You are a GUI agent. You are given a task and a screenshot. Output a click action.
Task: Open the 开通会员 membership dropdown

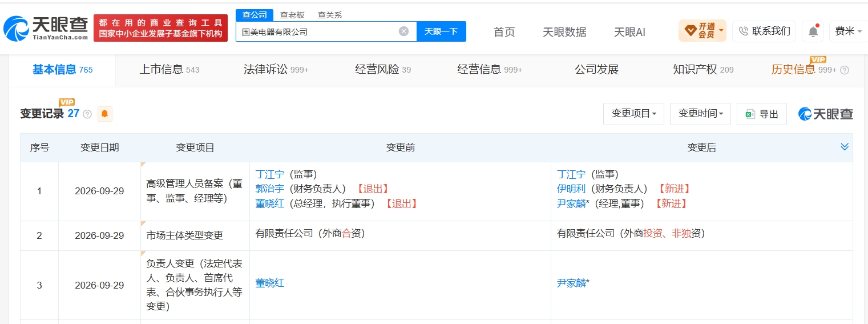pyautogui.click(x=702, y=30)
